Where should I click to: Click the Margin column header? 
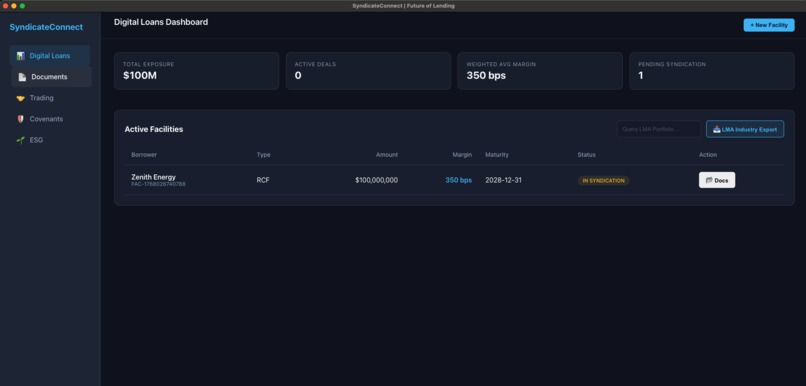click(x=462, y=155)
